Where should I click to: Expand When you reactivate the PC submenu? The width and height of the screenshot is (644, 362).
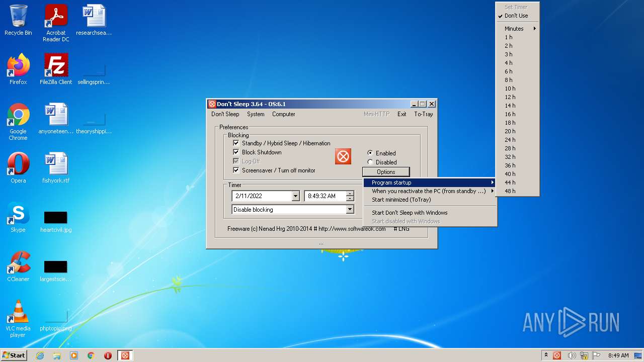pos(430,191)
